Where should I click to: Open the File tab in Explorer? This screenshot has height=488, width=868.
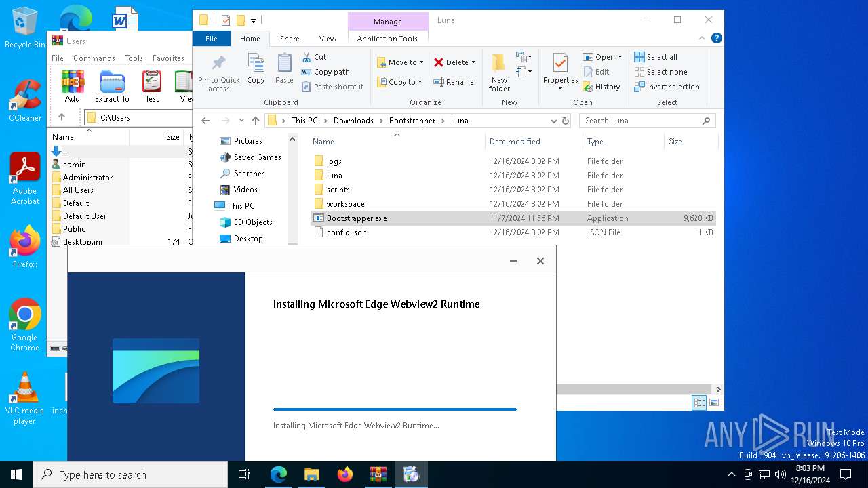click(212, 39)
